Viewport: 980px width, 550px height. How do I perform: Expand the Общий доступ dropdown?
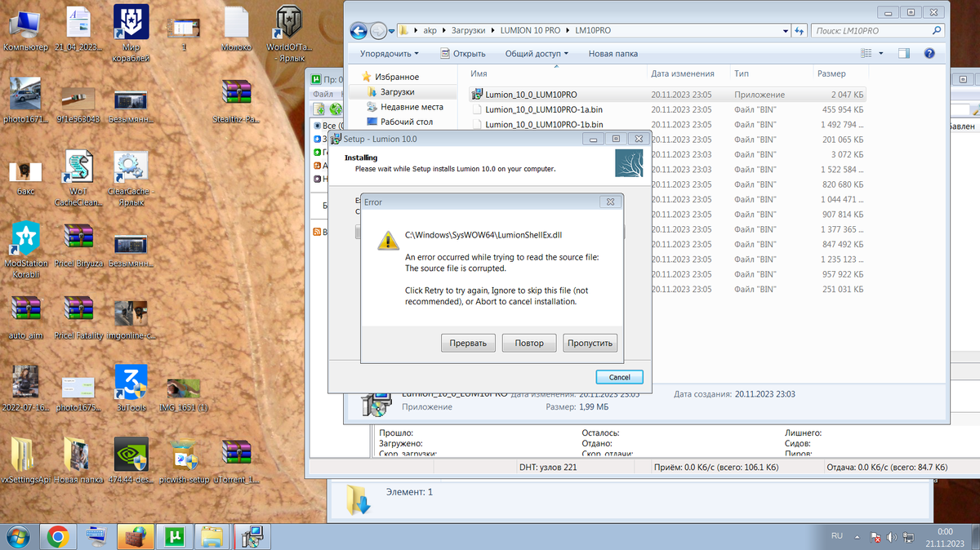[x=536, y=54]
